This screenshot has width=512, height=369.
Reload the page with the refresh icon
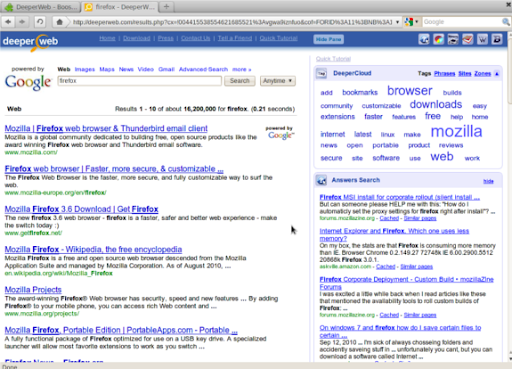(x=40, y=22)
